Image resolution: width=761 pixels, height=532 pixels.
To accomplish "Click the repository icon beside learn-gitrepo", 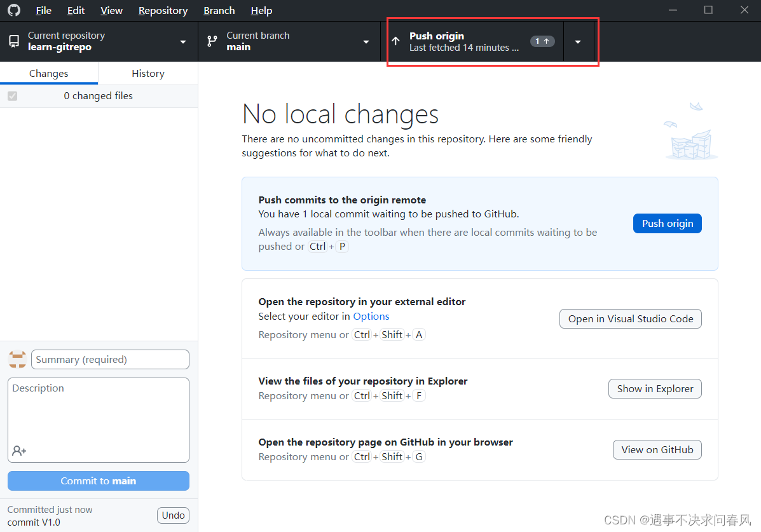I will (x=14, y=41).
